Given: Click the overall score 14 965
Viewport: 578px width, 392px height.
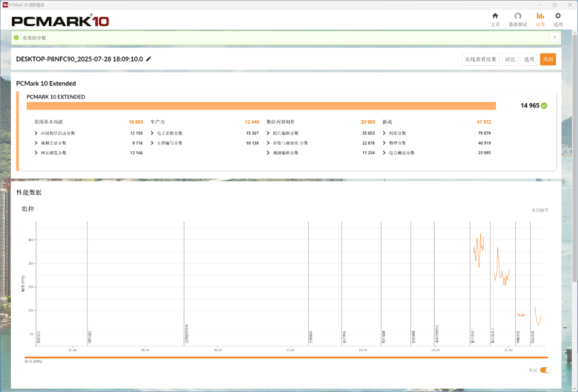Looking at the screenshot, I should [x=530, y=105].
